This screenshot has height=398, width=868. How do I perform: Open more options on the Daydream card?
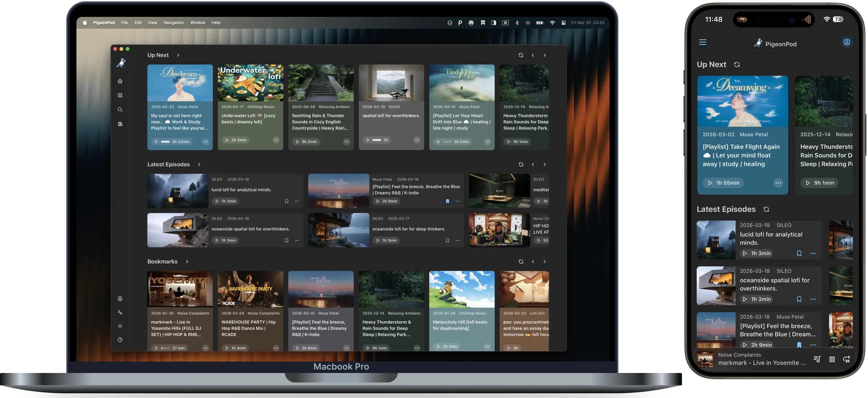[x=206, y=142]
